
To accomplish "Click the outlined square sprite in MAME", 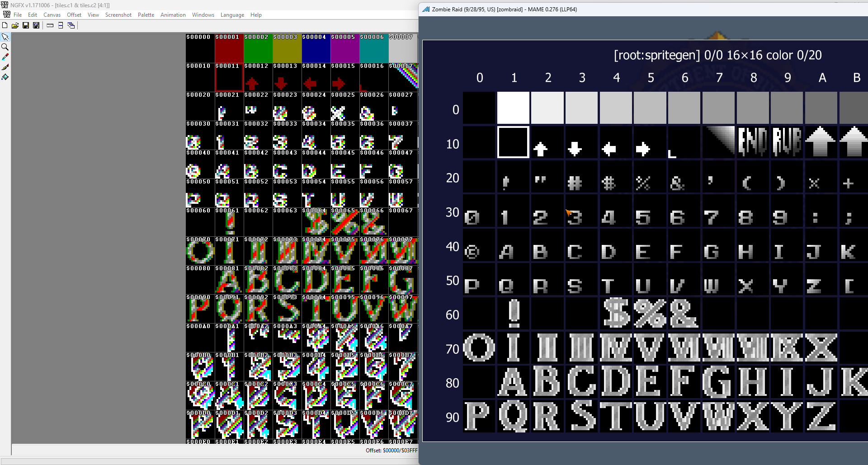I will (513, 142).
